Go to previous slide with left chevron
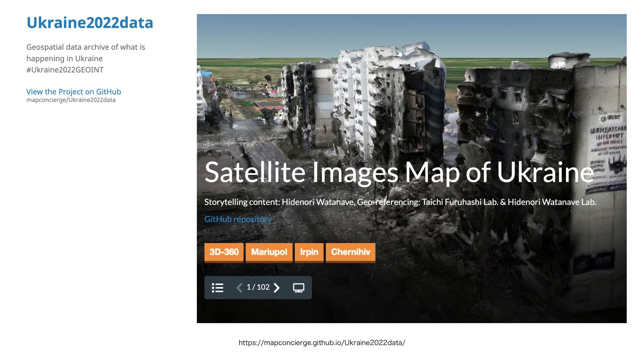The height and width of the screenshot is (362, 644). click(x=239, y=288)
